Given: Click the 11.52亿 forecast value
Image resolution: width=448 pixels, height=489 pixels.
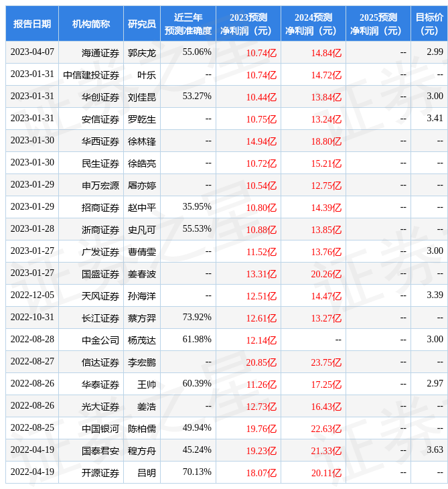Looking at the screenshot, I should [262, 253].
